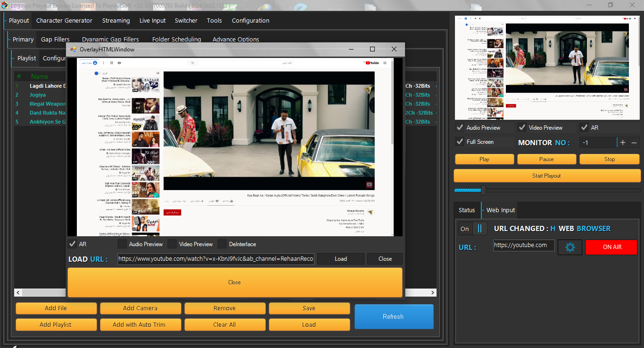Select the Dyanamic Gap Fillers sub-tab
This screenshot has height=348, width=644.
pyautogui.click(x=110, y=39)
